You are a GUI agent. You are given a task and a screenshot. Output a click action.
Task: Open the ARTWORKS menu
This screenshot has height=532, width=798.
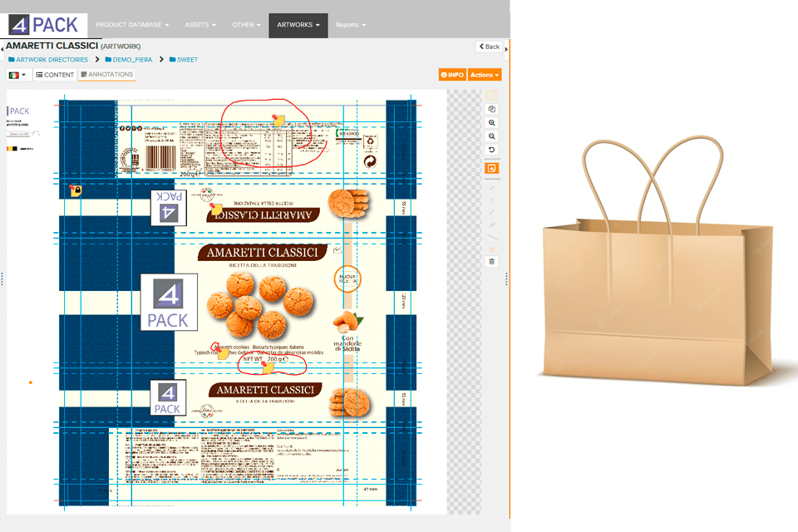pyautogui.click(x=298, y=25)
